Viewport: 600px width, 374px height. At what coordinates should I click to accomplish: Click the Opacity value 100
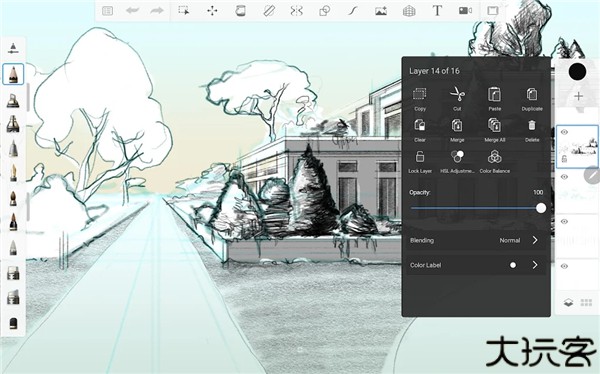[x=538, y=192]
